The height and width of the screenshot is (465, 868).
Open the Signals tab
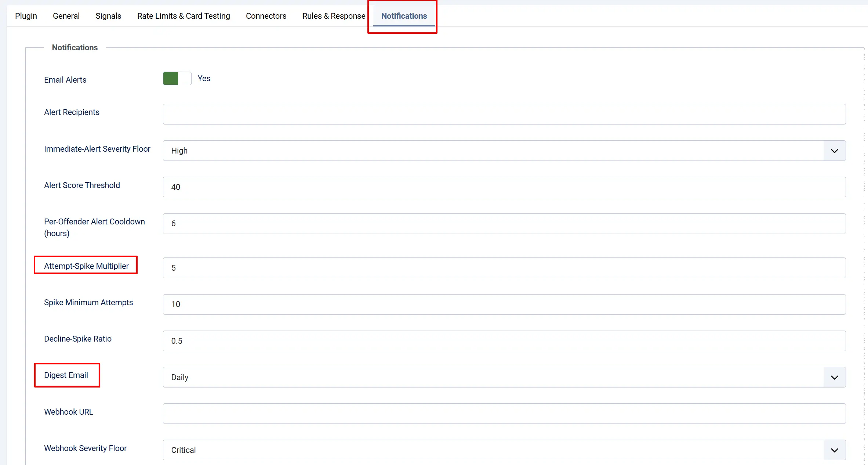108,16
